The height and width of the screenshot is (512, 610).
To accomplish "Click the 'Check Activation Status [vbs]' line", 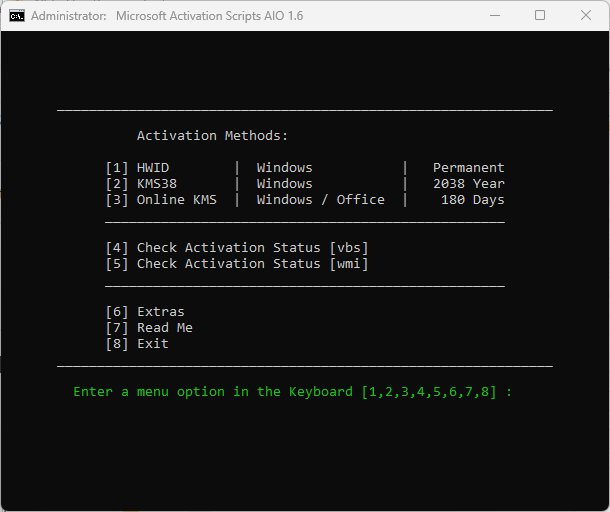I will click(x=237, y=248).
